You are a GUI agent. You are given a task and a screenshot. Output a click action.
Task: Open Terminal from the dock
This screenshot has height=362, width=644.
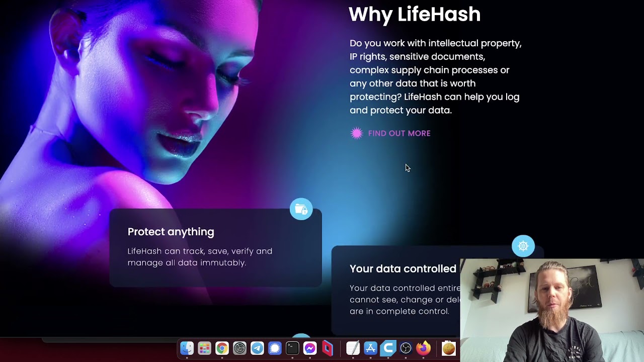tap(292, 348)
